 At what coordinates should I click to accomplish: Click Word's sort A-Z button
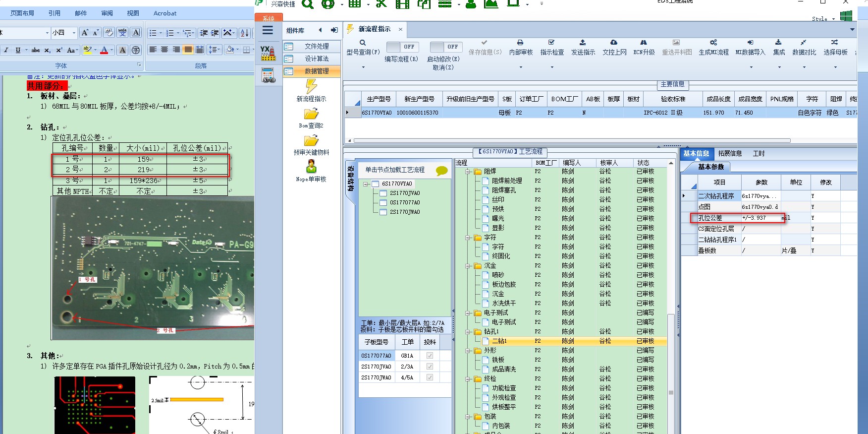244,33
